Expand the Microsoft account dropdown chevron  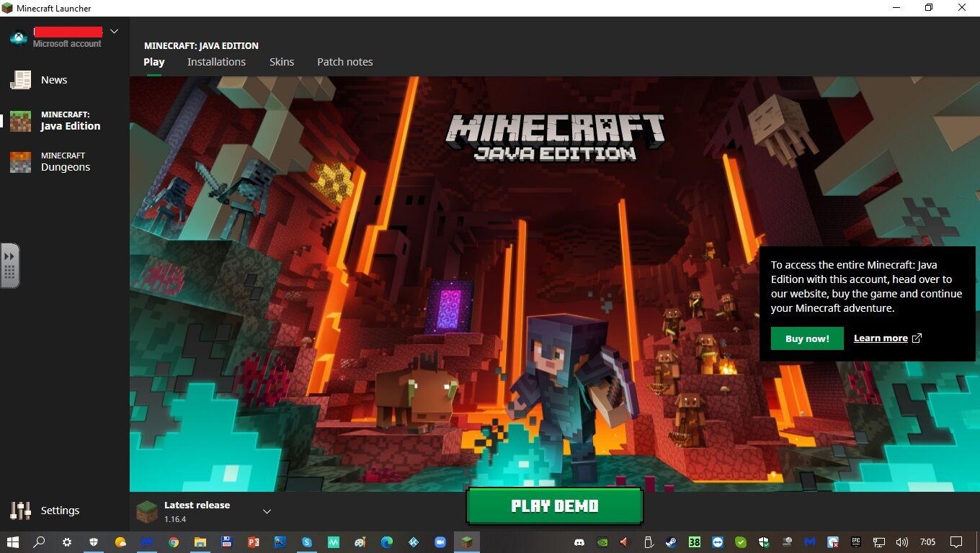pyautogui.click(x=114, y=32)
